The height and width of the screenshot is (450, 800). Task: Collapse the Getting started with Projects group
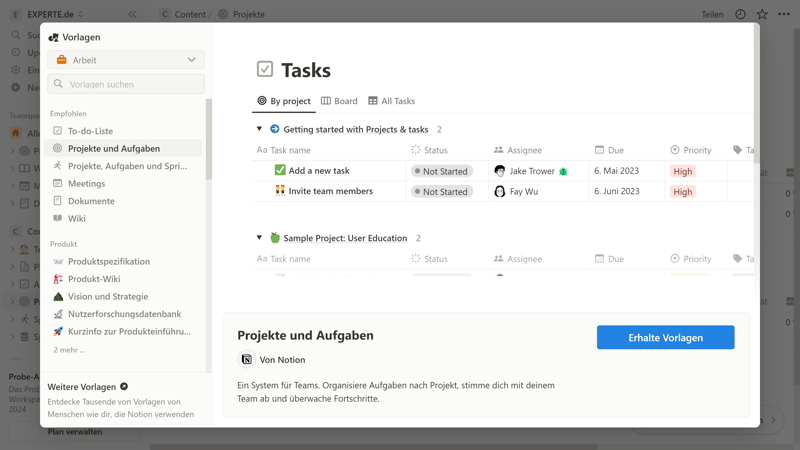click(259, 129)
